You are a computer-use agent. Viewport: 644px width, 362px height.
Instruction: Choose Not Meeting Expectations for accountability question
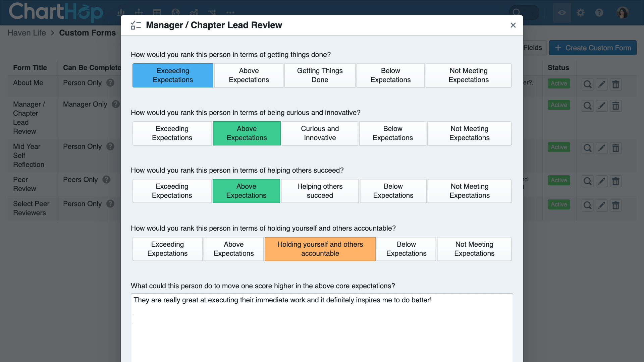[474, 249]
